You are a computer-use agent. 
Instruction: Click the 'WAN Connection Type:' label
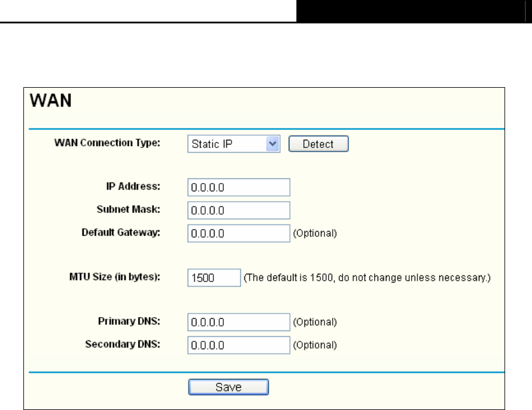(x=107, y=143)
